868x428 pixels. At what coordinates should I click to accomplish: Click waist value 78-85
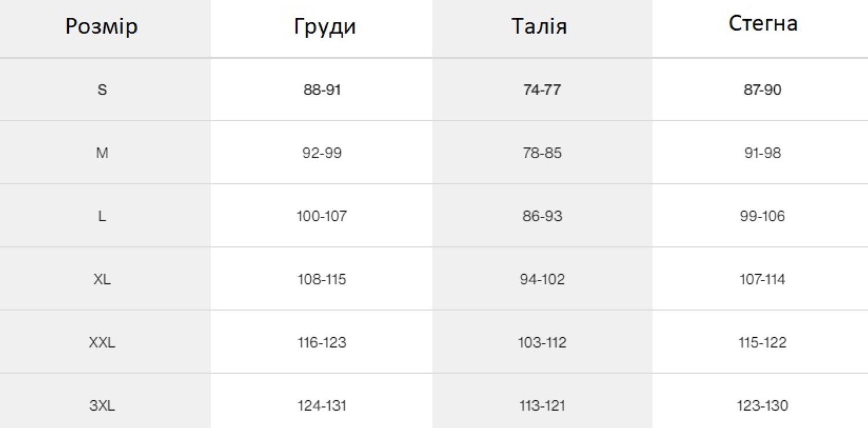point(542,153)
